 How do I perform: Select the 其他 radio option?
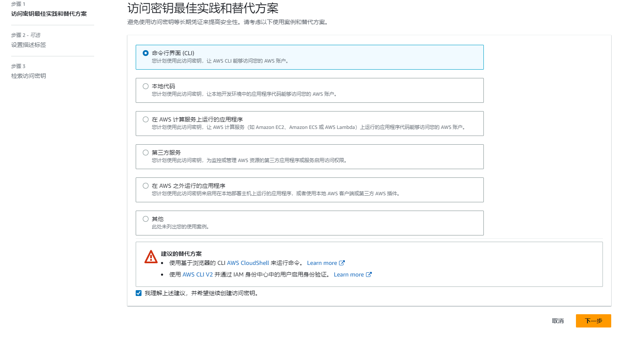pos(146,219)
